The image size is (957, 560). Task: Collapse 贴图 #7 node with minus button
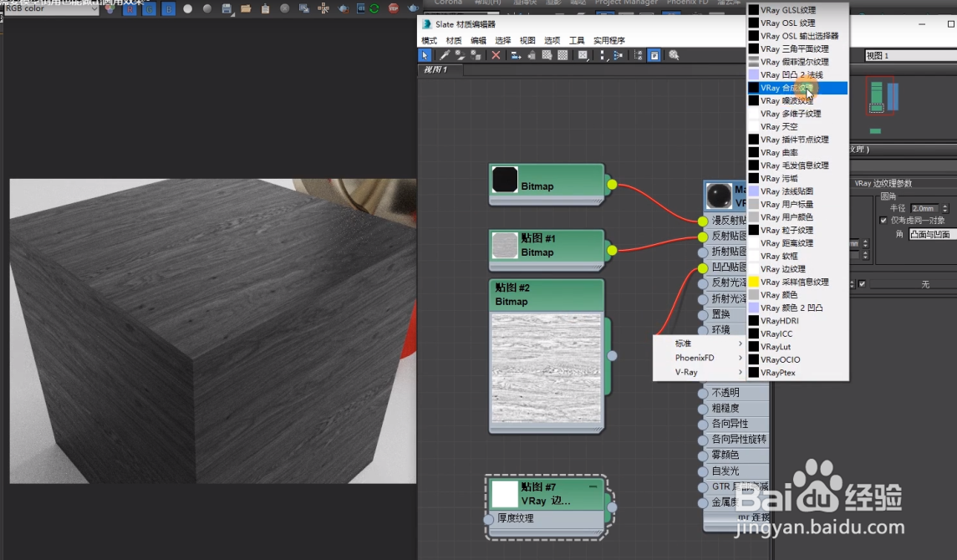pos(593,486)
